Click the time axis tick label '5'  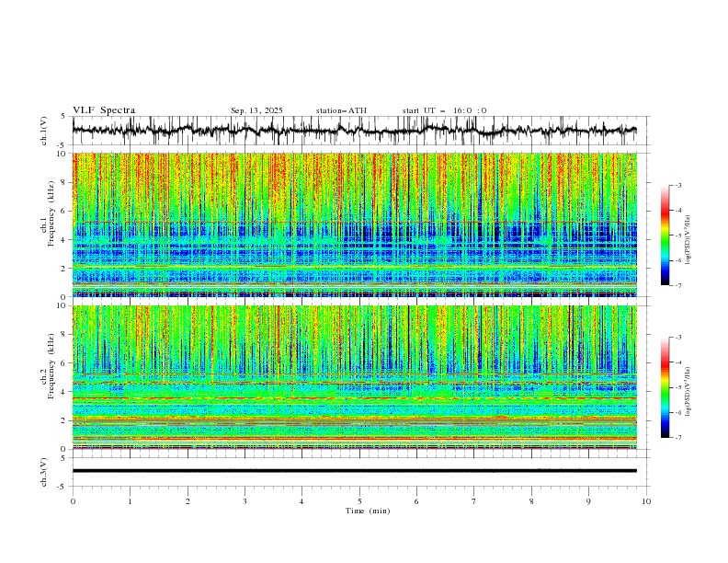(x=359, y=501)
